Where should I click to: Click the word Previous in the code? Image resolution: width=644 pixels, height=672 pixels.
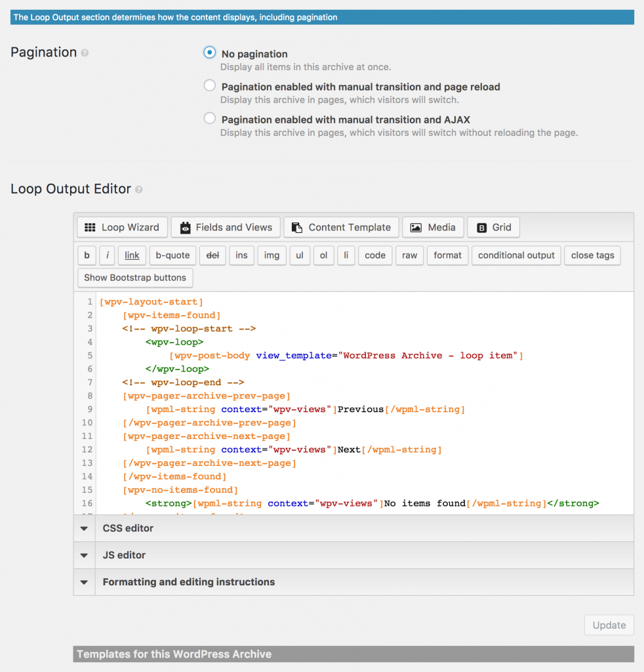tap(361, 409)
